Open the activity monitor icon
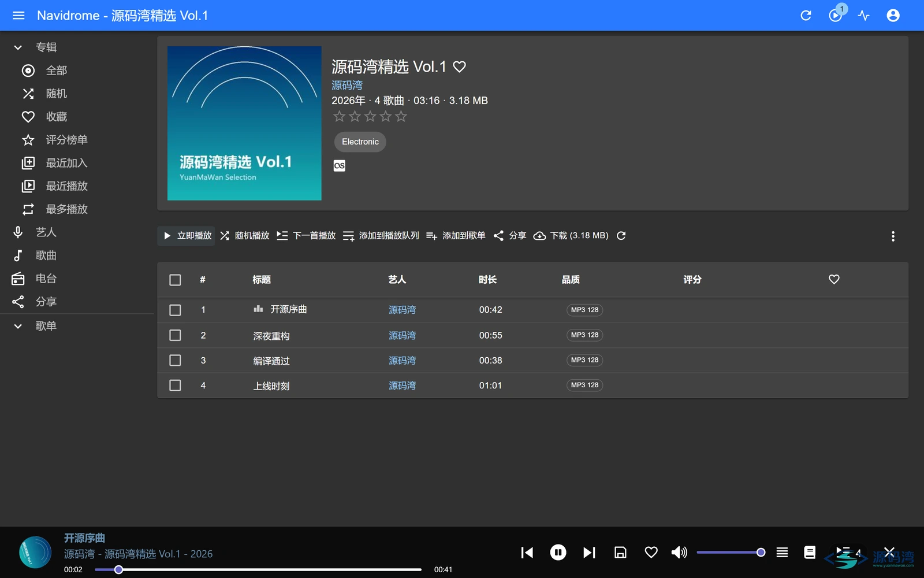 pyautogui.click(x=864, y=16)
